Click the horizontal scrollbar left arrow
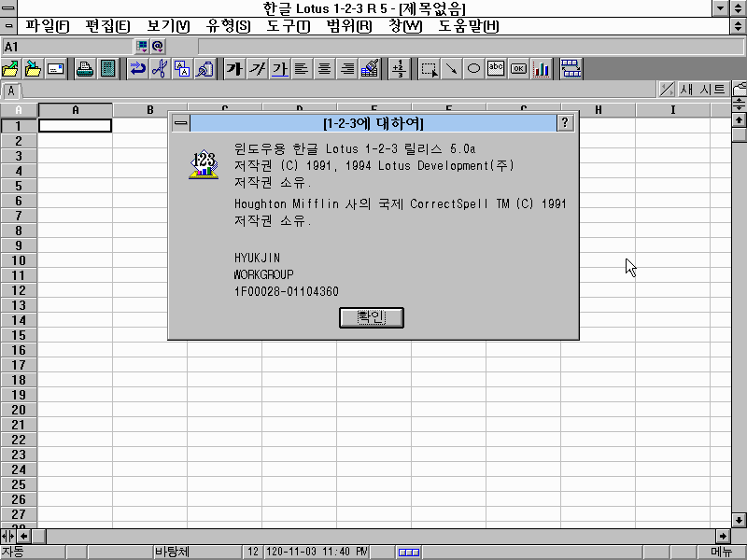 click(x=24, y=536)
